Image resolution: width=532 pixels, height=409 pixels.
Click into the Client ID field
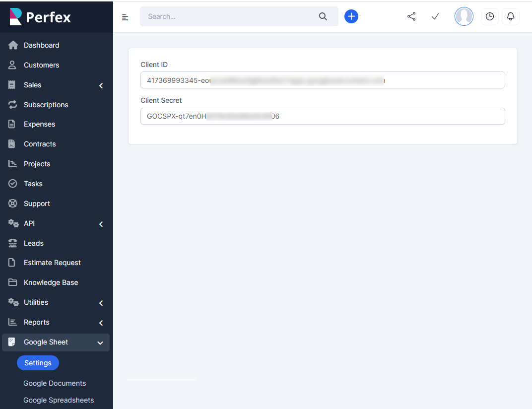323,80
